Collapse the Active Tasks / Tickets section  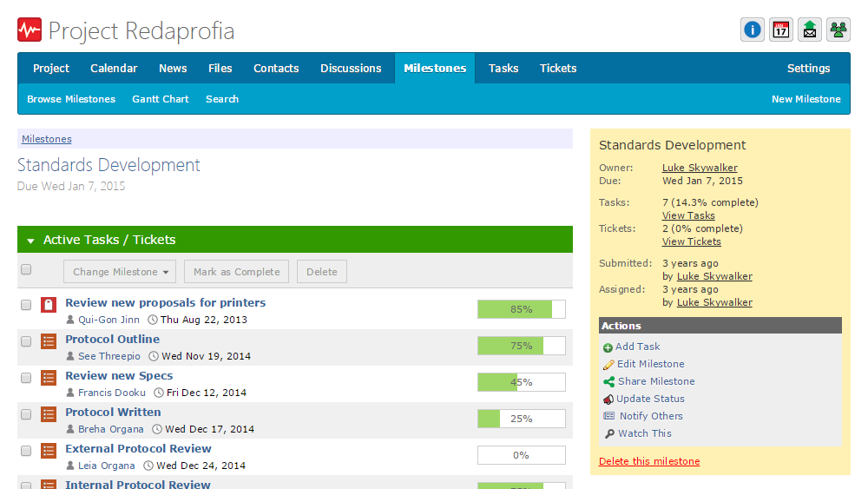click(31, 241)
